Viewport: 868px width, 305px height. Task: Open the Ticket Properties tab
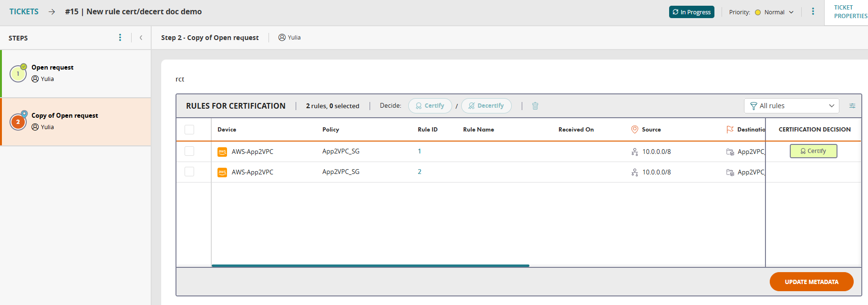pos(850,12)
